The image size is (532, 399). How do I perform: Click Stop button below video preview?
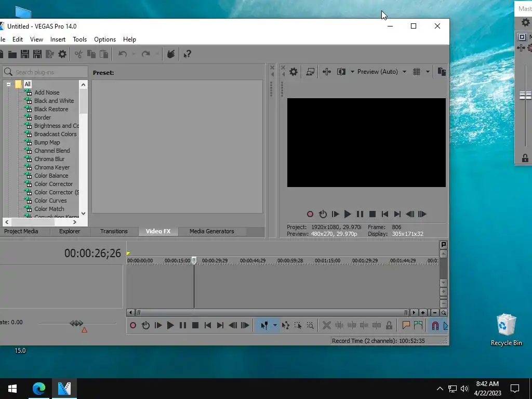tap(372, 214)
